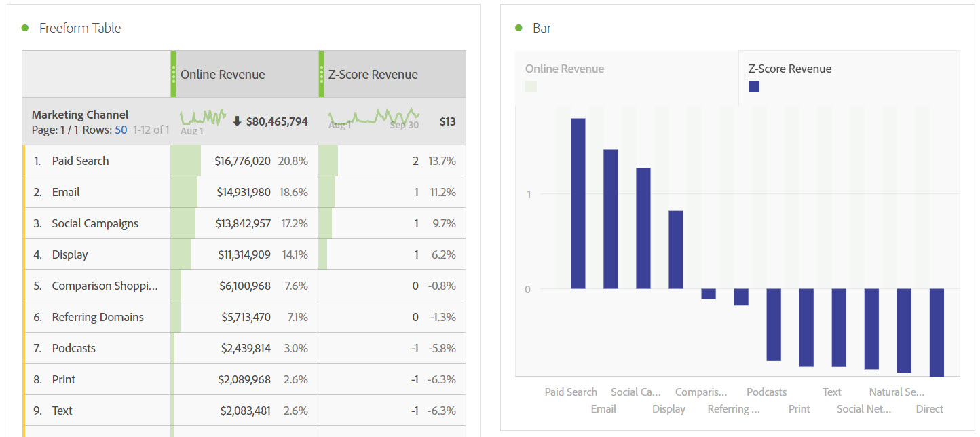Select the Z-Score Revenue column header
Viewport: 980px width, 437px height.
click(373, 75)
